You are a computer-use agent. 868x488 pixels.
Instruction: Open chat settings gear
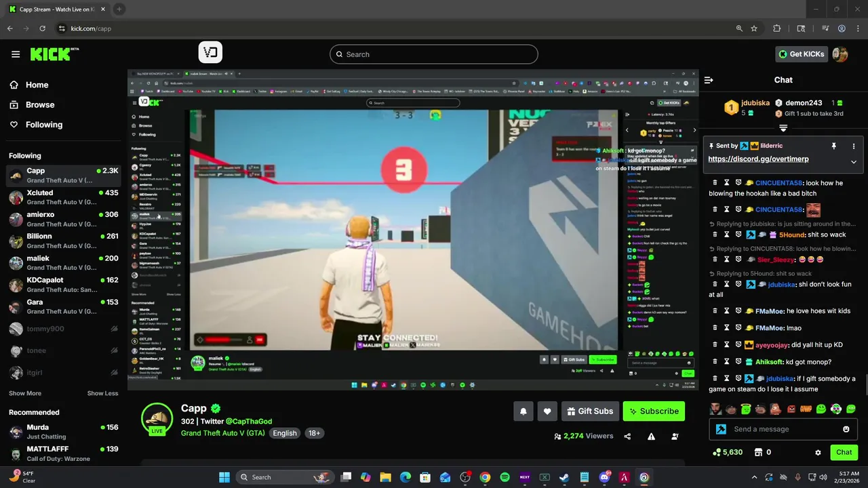coord(818,452)
